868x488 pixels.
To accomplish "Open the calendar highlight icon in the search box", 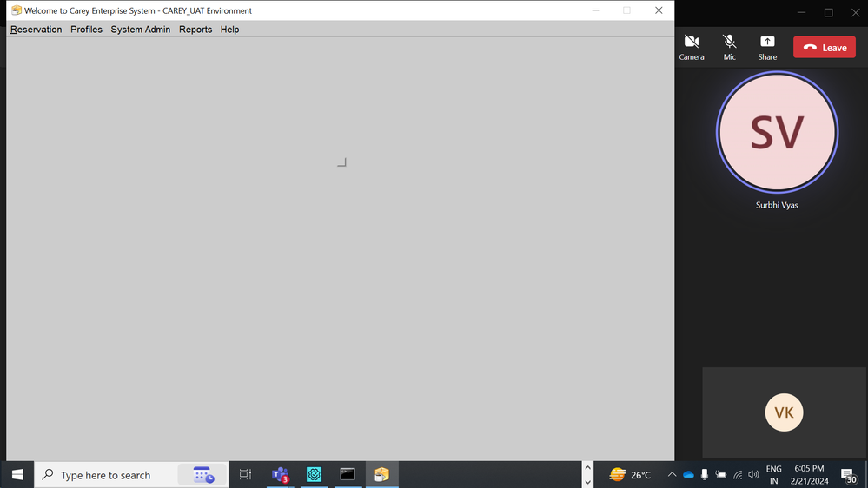I will pyautogui.click(x=203, y=475).
